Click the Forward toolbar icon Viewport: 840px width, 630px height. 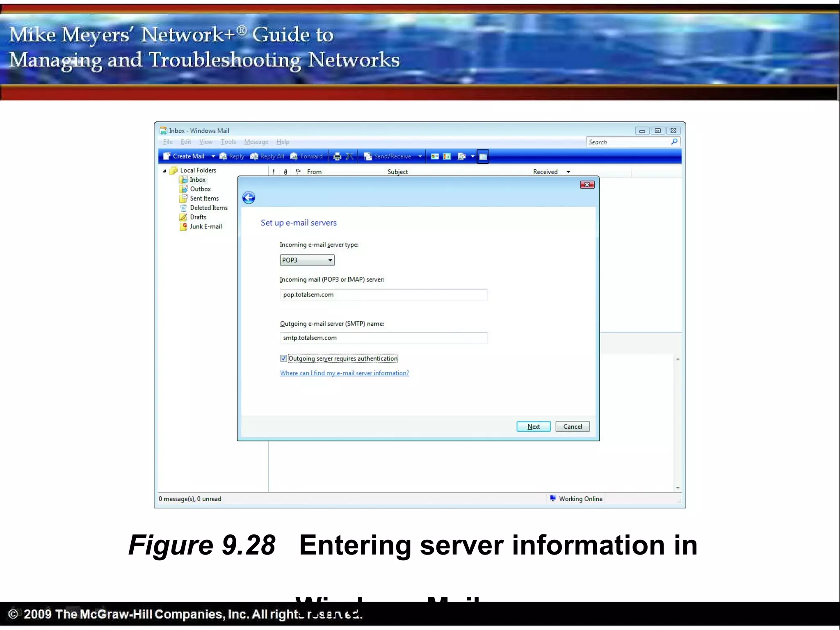click(x=306, y=156)
